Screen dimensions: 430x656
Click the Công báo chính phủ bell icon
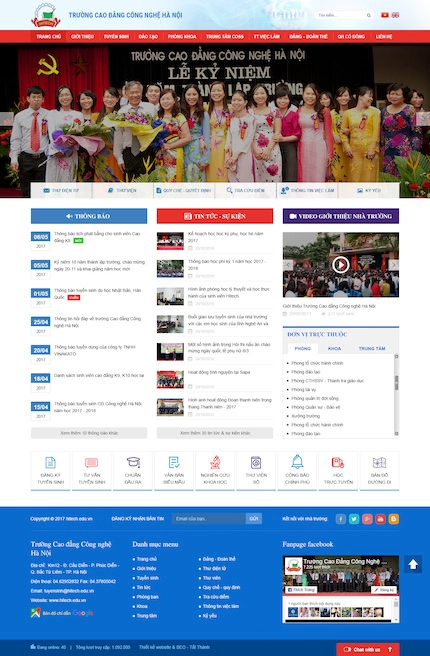click(297, 462)
